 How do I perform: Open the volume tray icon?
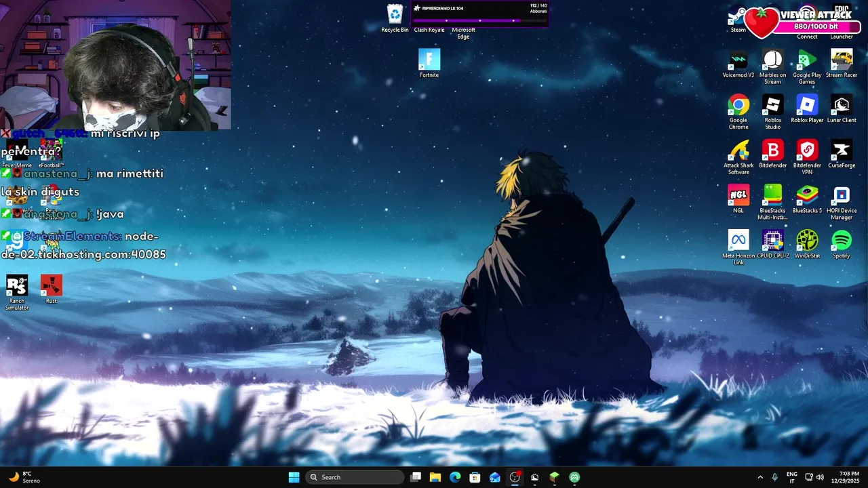coord(820,477)
